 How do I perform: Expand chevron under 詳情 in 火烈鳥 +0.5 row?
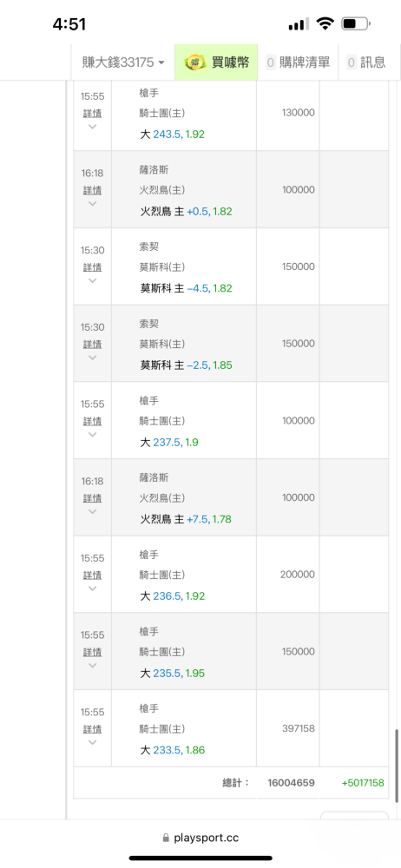(x=93, y=203)
